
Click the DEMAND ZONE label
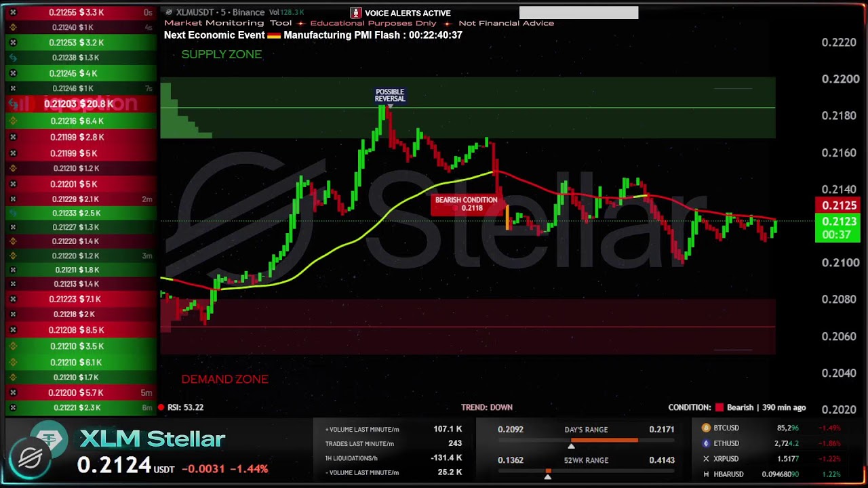click(224, 379)
